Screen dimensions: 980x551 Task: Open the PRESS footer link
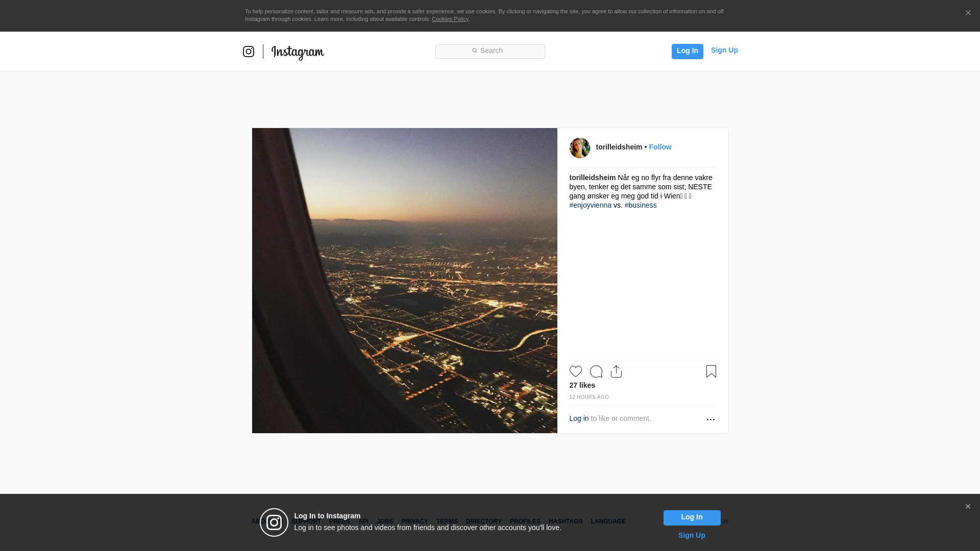pos(340,521)
